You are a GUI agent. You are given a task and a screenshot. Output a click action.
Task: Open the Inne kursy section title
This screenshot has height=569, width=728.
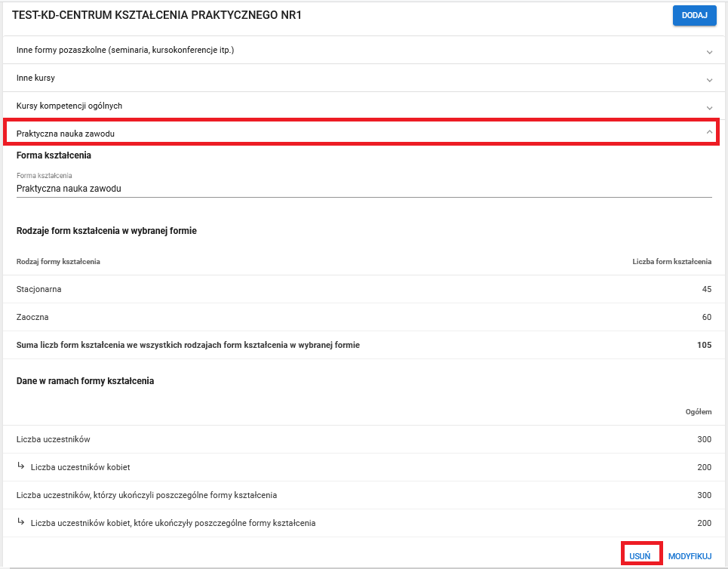point(35,78)
